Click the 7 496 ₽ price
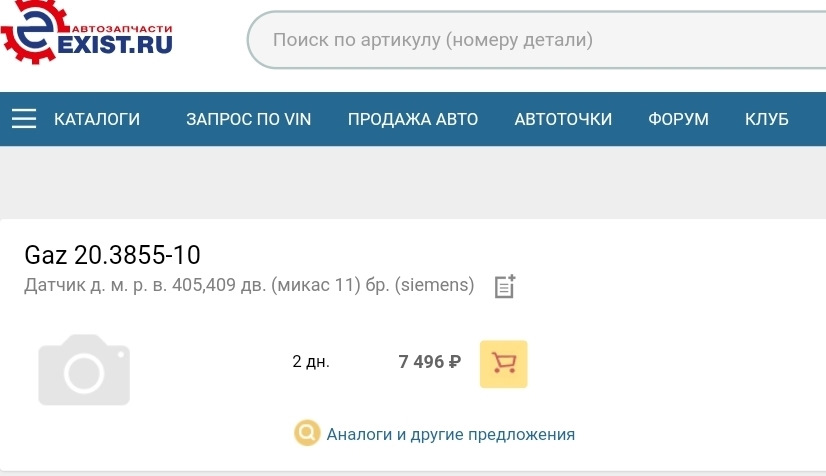 [429, 362]
